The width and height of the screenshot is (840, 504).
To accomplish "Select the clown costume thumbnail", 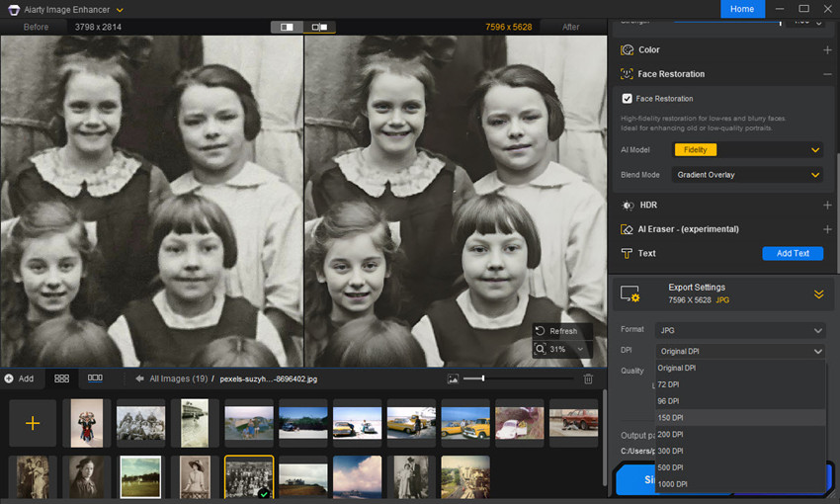I will [87, 423].
